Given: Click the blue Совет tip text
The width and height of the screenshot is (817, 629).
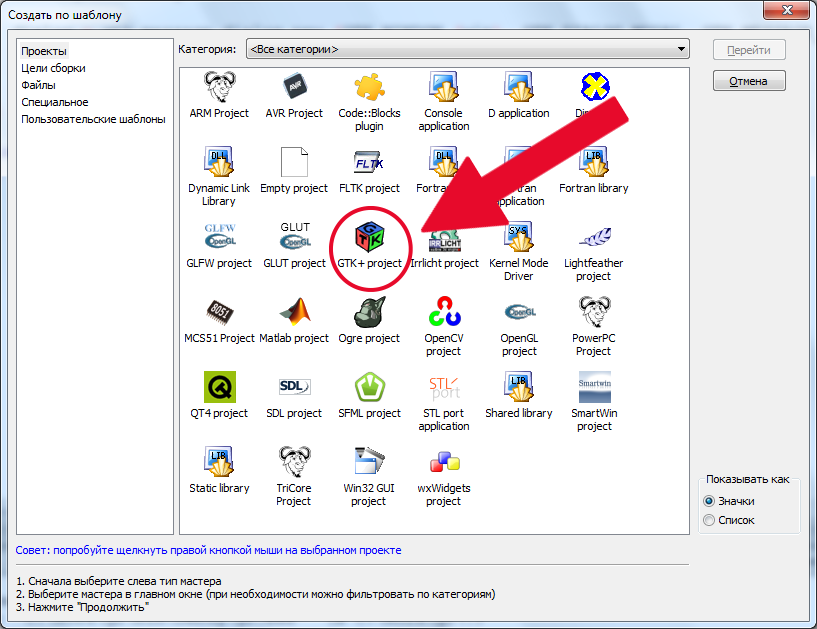Looking at the screenshot, I should coord(208,550).
